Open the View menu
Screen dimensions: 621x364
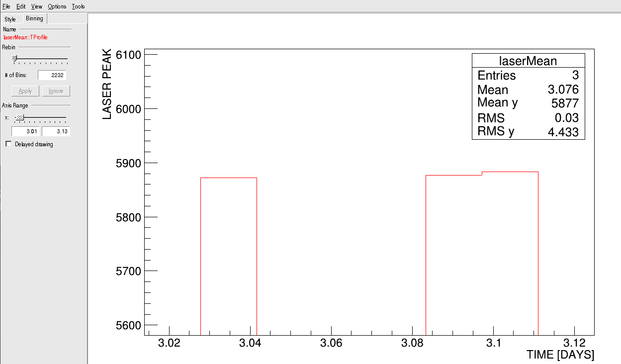pos(37,6)
